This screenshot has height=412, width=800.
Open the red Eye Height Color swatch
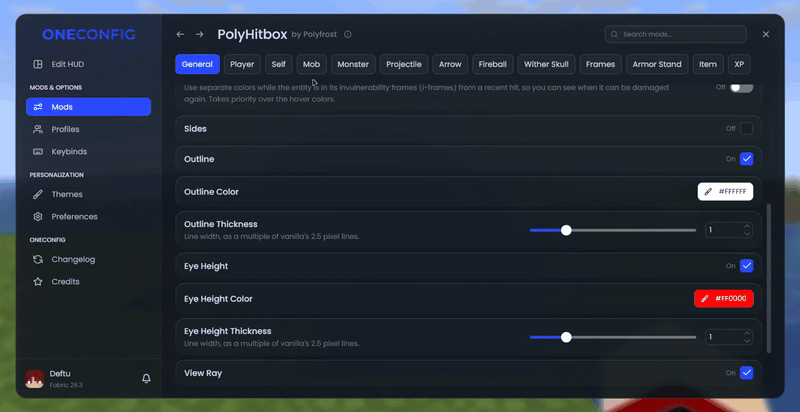(x=724, y=299)
